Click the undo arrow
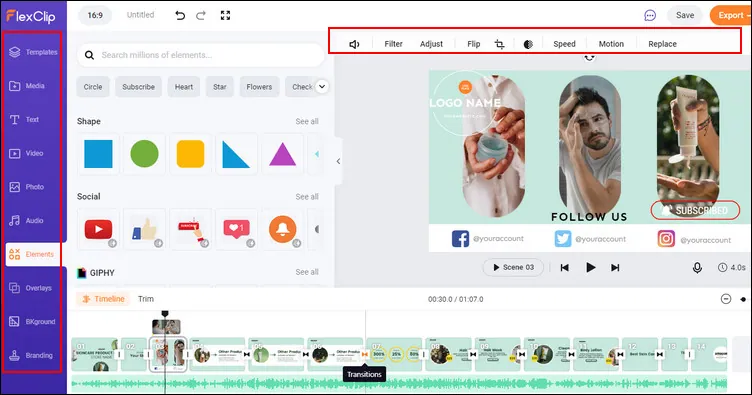 tap(180, 15)
